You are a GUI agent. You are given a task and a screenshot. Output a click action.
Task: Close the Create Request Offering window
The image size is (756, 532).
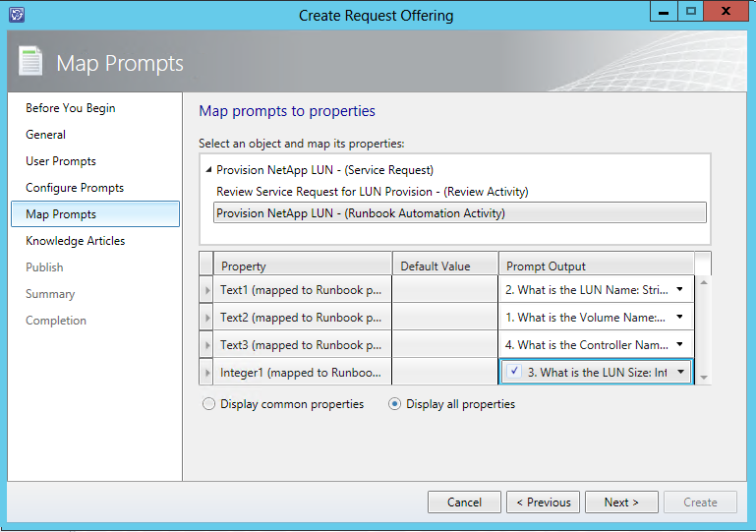click(727, 11)
